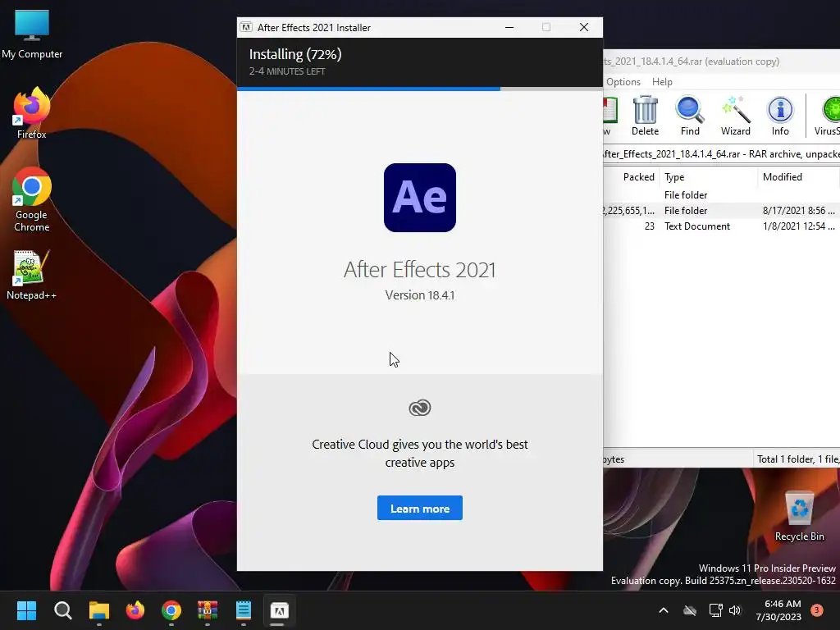Viewport: 840px width, 630px height.
Task: Select the File folder row dated 8/17/2021
Action: click(721, 211)
